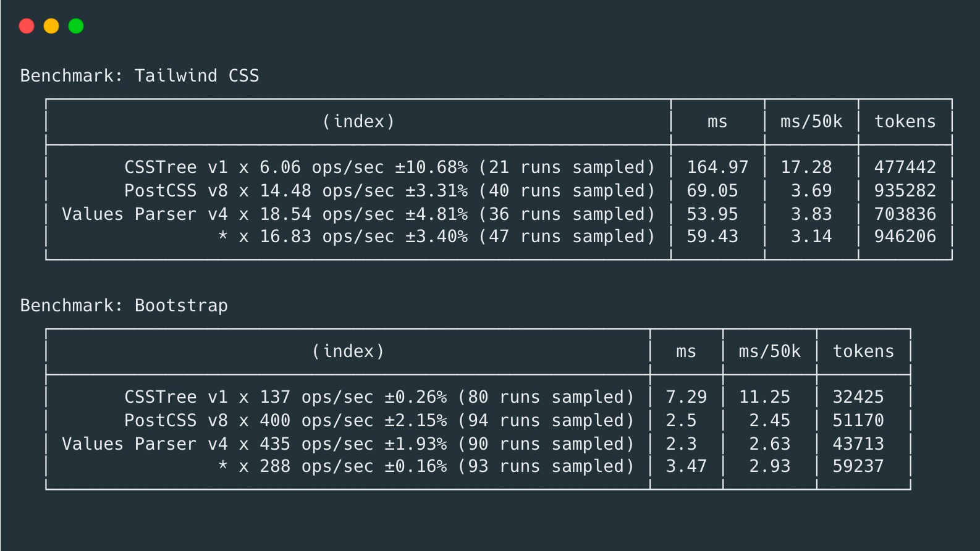Select the "Benchmark: Bootstrap" heading
The height and width of the screenshot is (551, 980).
click(x=124, y=306)
